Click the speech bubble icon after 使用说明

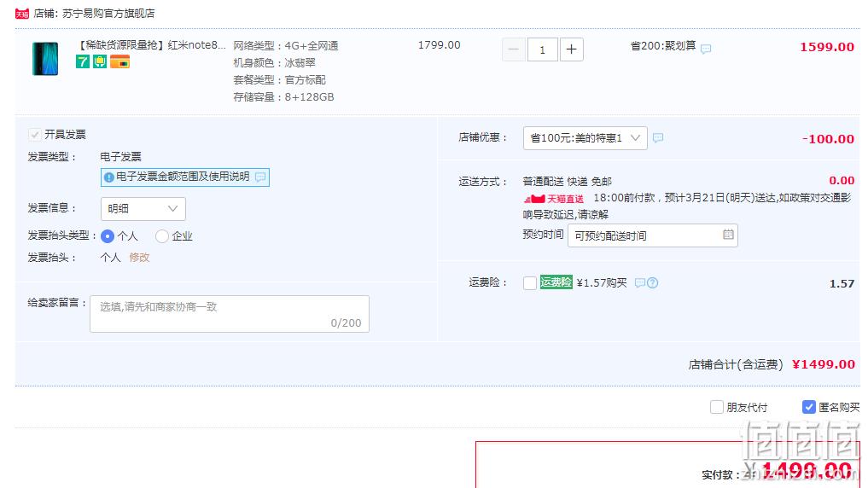pos(260,177)
